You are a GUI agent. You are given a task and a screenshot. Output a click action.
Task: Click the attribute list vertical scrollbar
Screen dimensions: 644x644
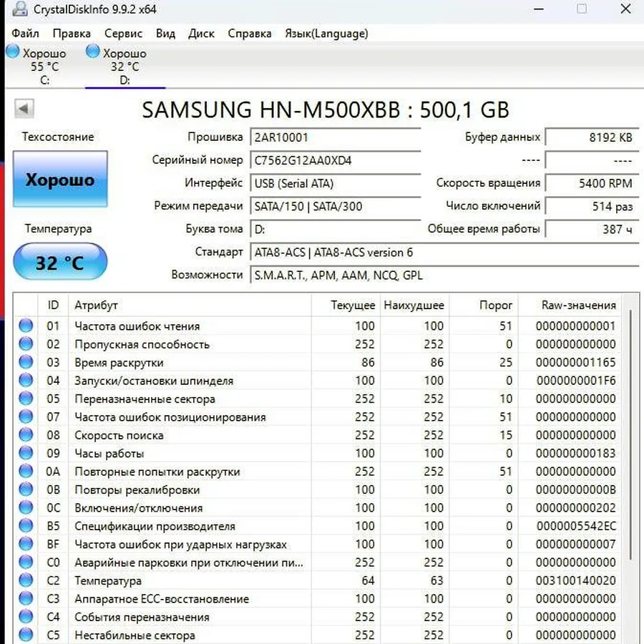coord(630,435)
